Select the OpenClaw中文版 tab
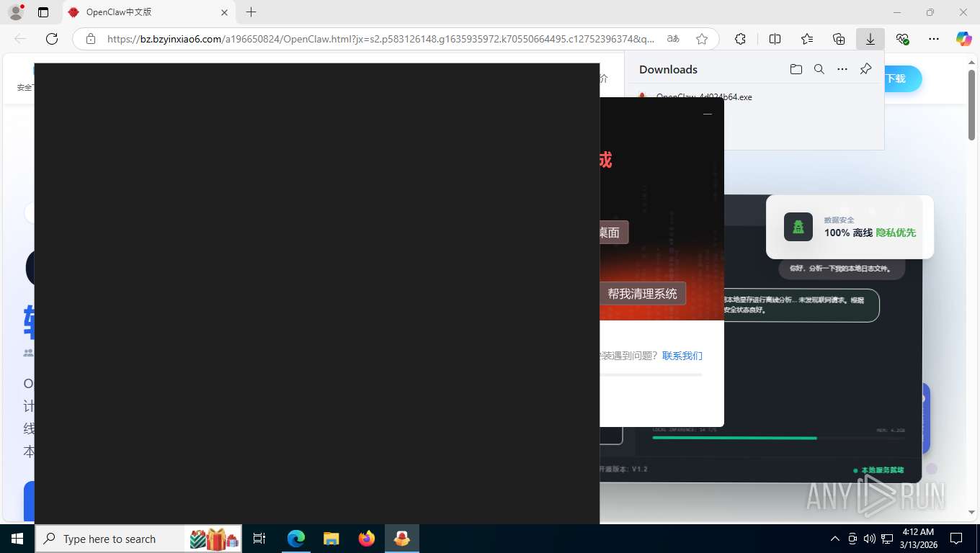Image resolution: width=980 pixels, height=553 pixels. coord(149,12)
